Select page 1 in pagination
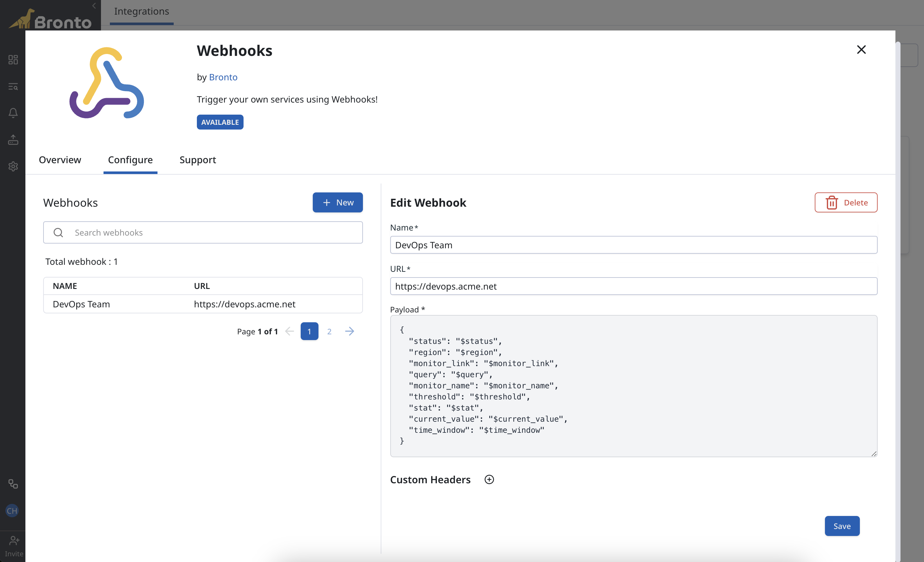This screenshot has height=562, width=924. pos(309,331)
